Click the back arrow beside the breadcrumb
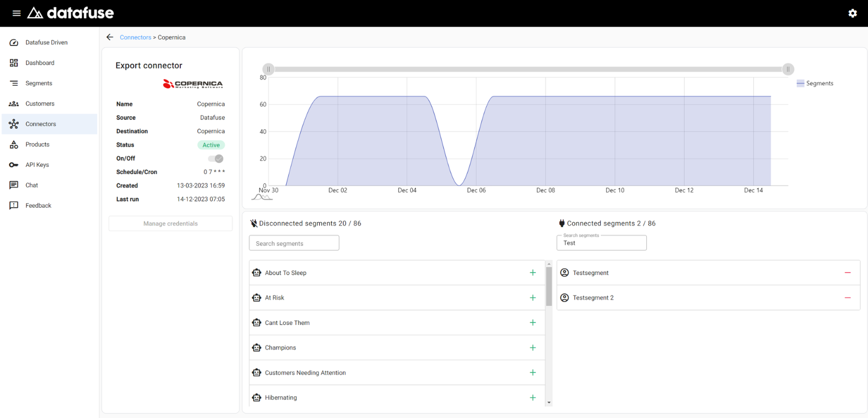This screenshot has height=418, width=868. tap(110, 37)
